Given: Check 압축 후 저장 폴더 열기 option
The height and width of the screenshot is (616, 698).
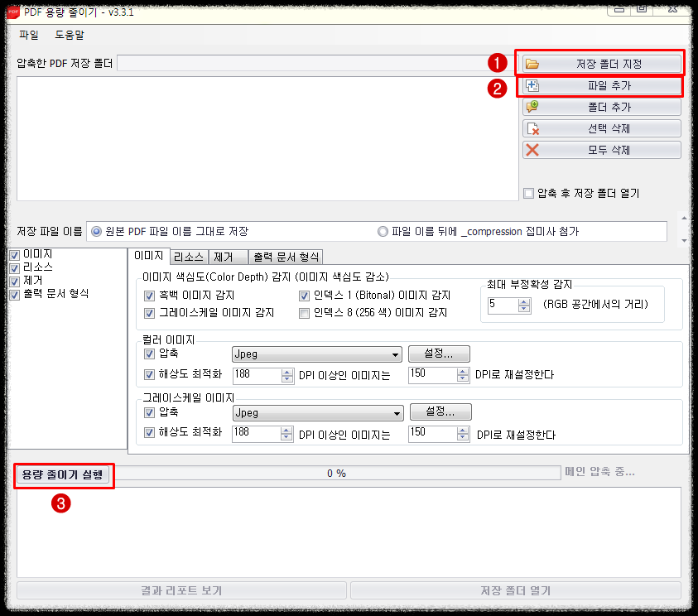Looking at the screenshot, I should coord(527,193).
